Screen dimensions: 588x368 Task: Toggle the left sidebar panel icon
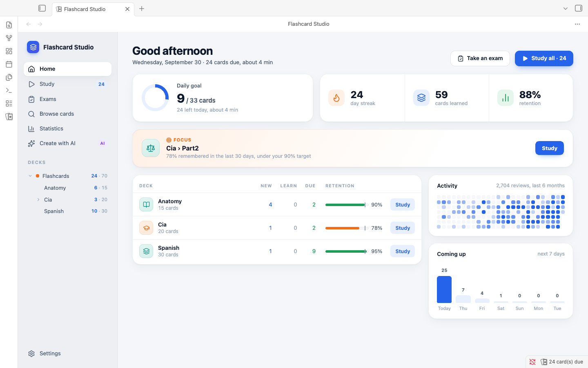[42, 8]
